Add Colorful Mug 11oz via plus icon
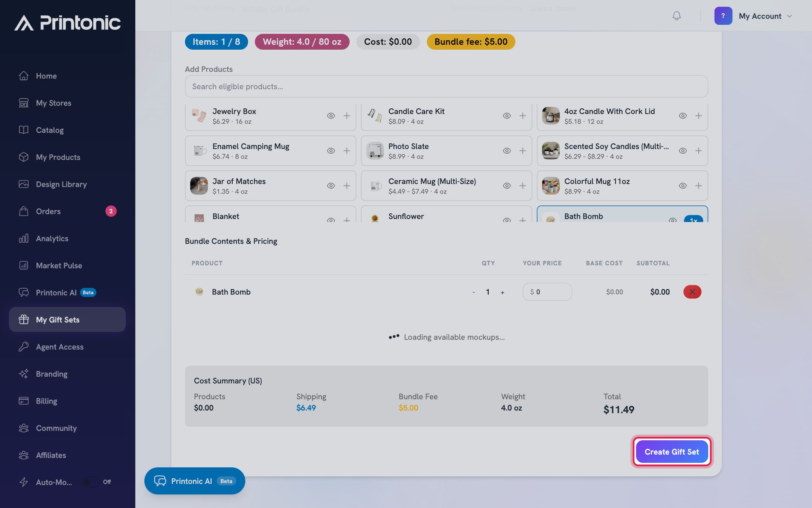This screenshot has width=812, height=508. click(x=698, y=186)
